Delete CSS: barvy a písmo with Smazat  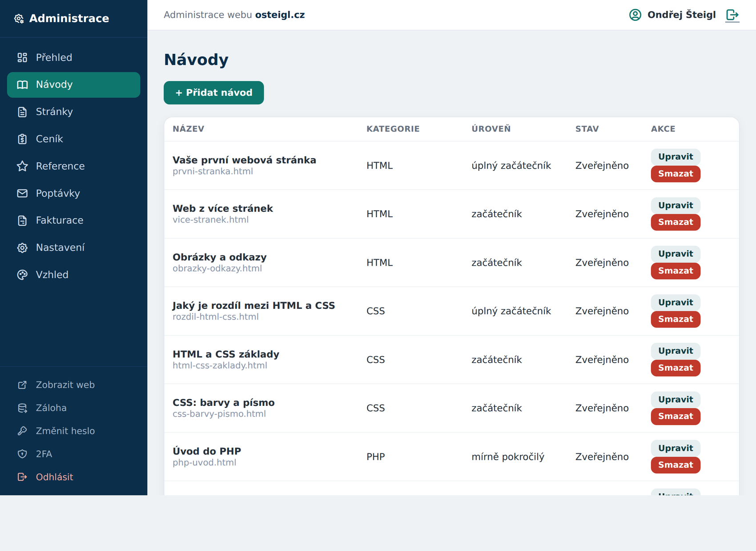click(x=676, y=416)
